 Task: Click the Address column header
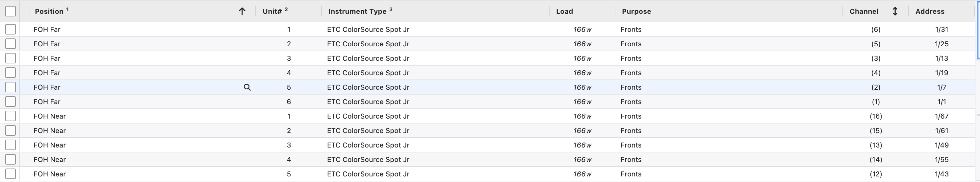pos(929,11)
